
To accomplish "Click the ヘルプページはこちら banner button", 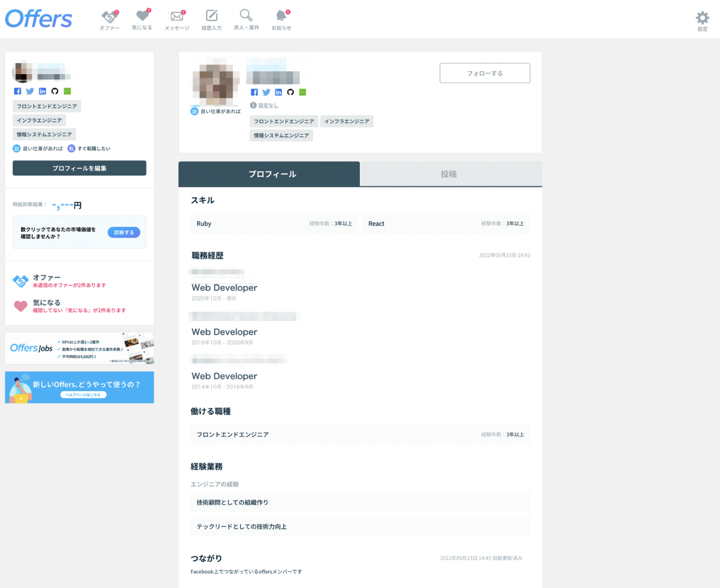I will (x=83, y=395).
